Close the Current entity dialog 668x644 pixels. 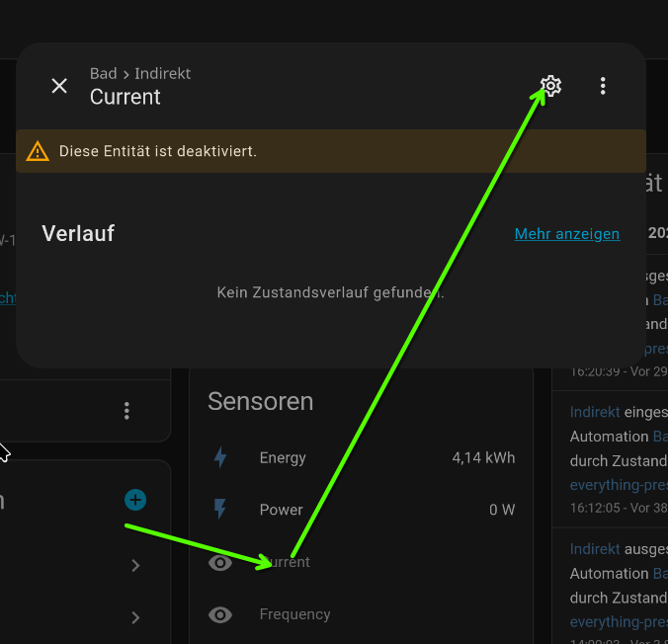point(59,86)
